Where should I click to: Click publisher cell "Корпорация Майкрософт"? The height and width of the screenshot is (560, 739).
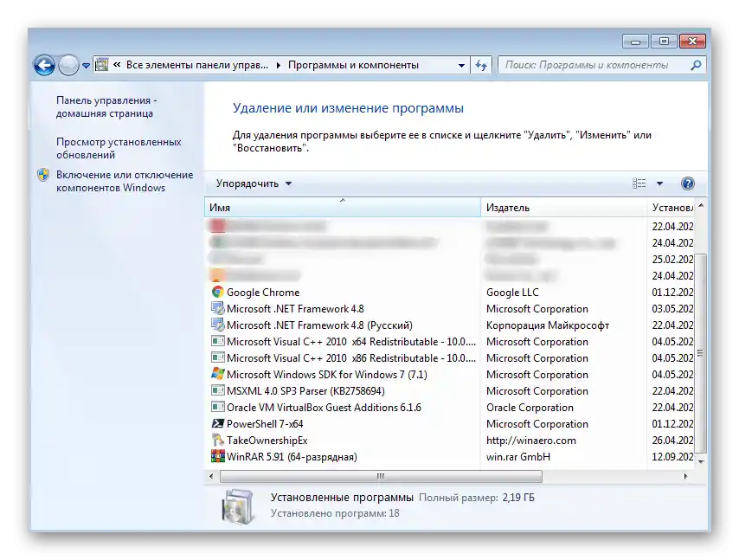548,325
